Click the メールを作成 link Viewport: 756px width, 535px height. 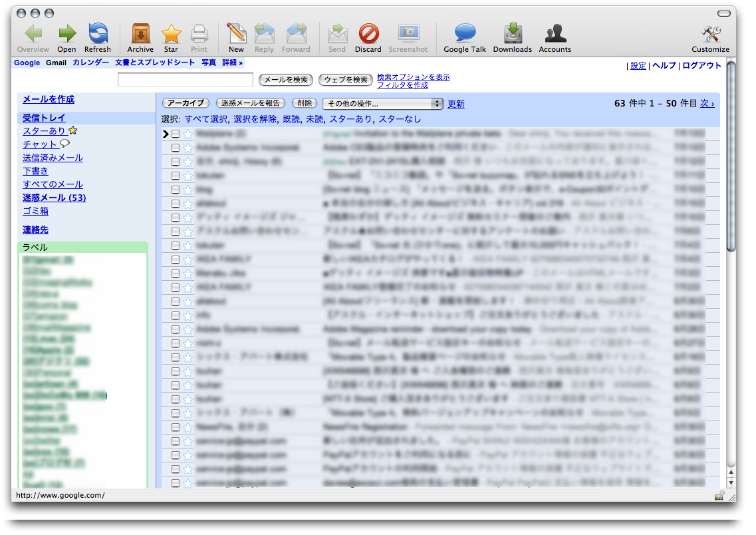tap(49, 99)
